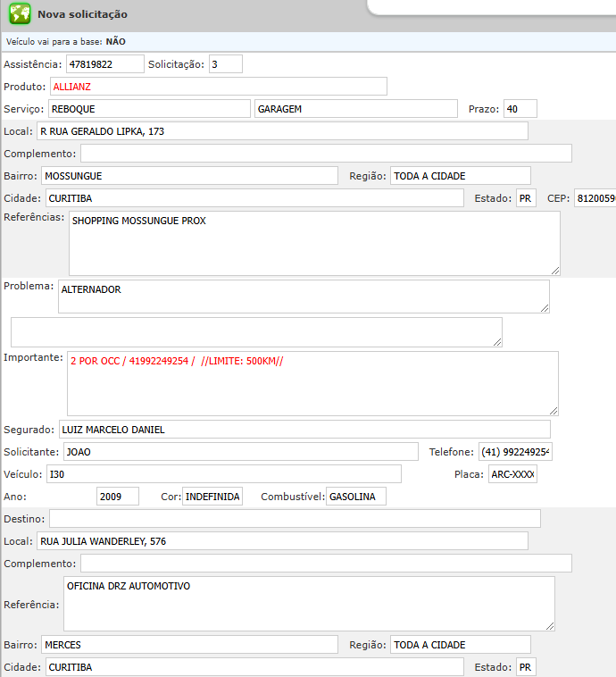Click the Prazo field with 40
Viewport: 616px width, 677px height.
coord(520,109)
